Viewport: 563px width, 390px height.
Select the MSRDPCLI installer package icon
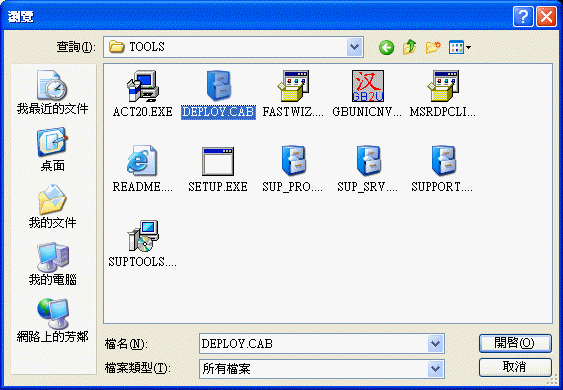pyautogui.click(x=443, y=86)
